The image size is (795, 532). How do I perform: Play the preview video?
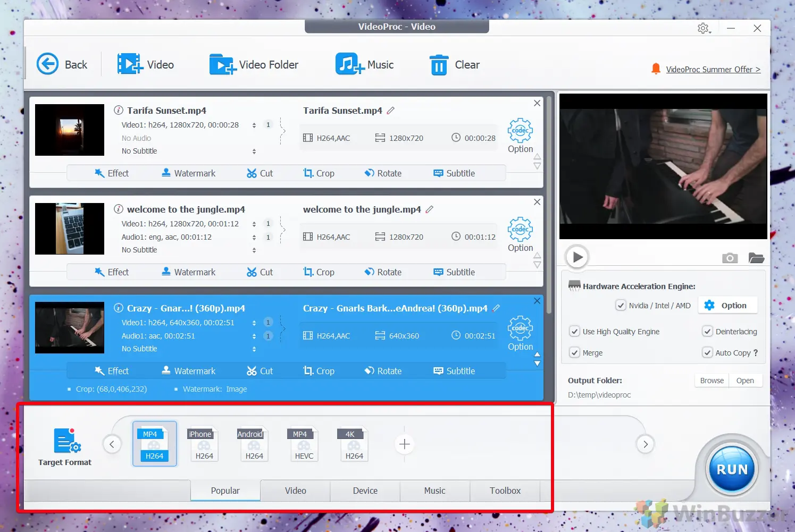click(577, 257)
